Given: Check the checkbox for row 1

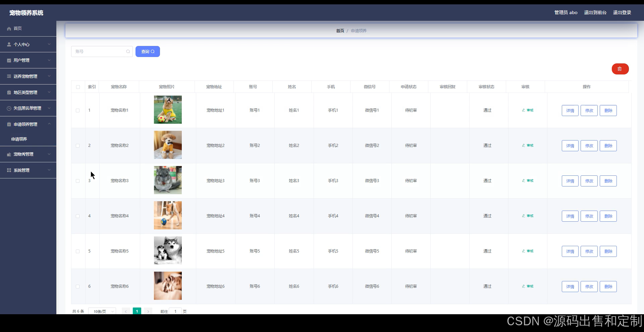Looking at the screenshot, I should tap(77, 110).
